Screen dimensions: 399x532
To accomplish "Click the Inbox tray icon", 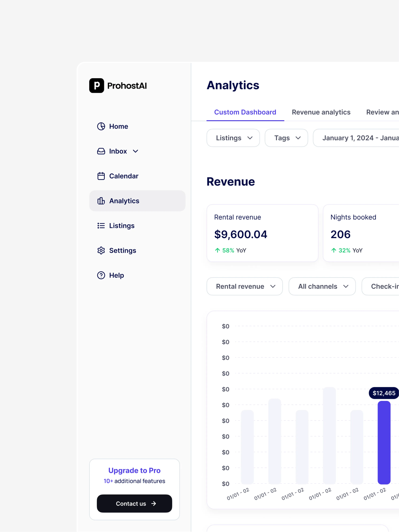I will pyautogui.click(x=101, y=151).
